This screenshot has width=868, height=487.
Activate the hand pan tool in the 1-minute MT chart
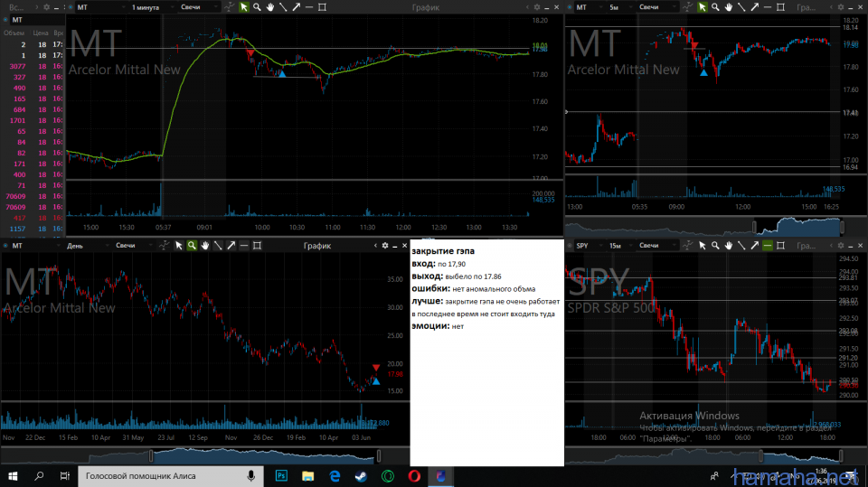[x=269, y=7]
